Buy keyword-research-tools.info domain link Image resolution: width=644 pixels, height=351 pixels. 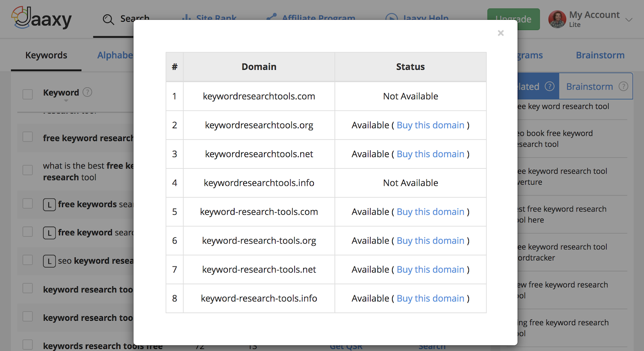pyautogui.click(x=430, y=298)
